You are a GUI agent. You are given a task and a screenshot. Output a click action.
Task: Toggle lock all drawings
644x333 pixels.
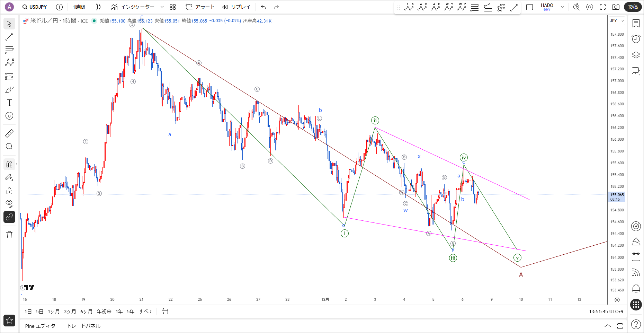point(9,191)
